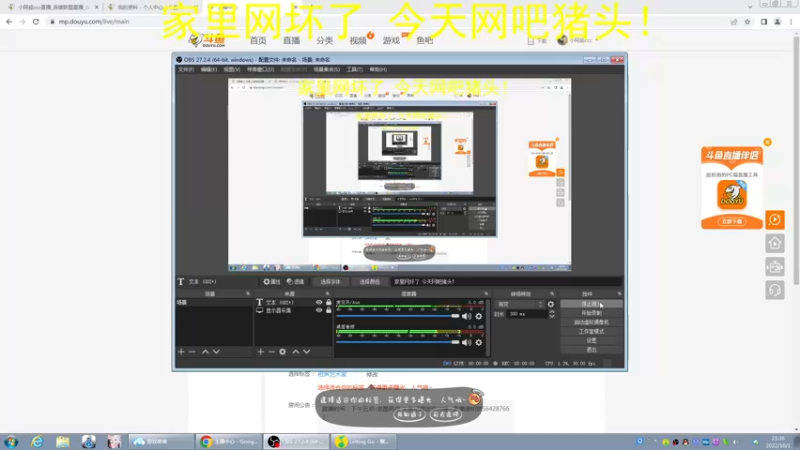
Task: Start the virtual camera
Action: tap(591, 322)
